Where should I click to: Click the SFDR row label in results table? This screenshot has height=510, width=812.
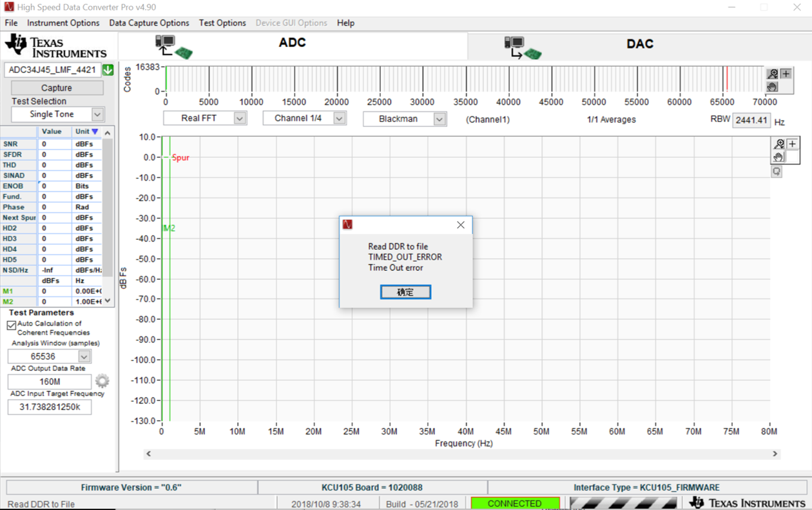point(19,155)
